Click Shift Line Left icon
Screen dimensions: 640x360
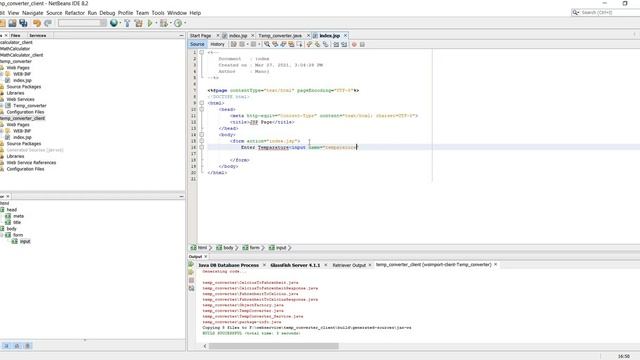pos(336,44)
